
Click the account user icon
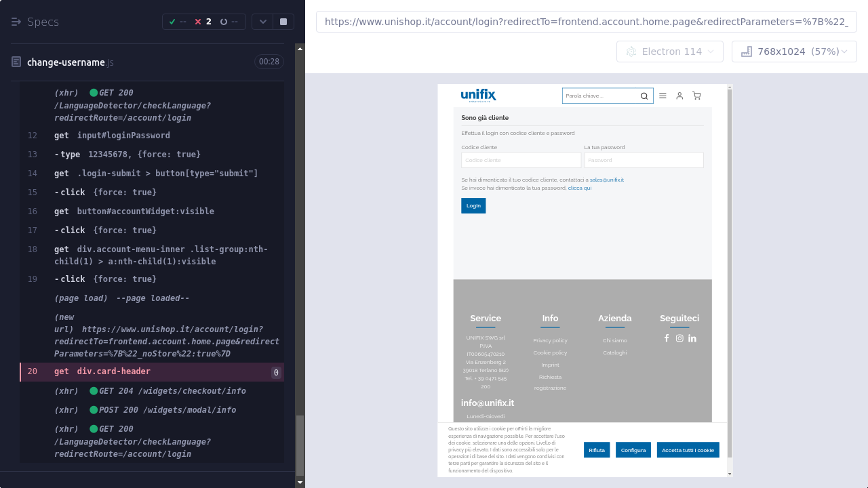(x=679, y=96)
